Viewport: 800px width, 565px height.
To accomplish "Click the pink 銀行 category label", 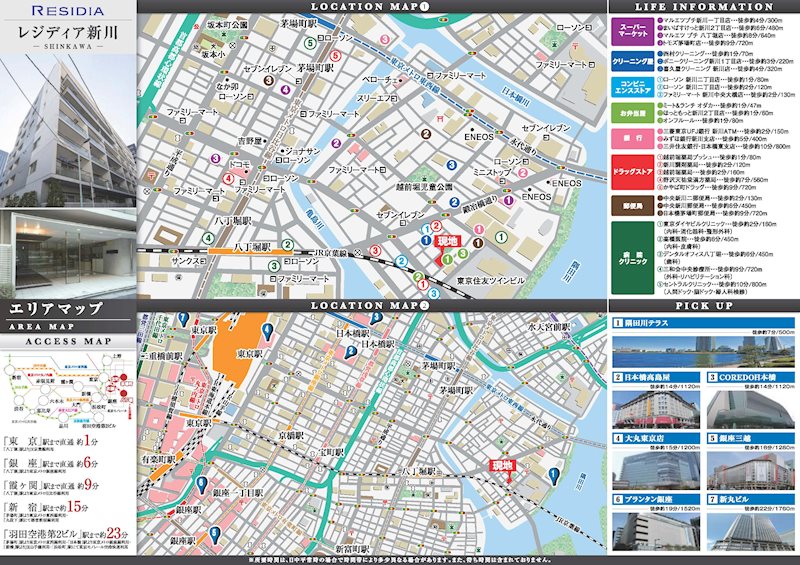I will click(632, 137).
